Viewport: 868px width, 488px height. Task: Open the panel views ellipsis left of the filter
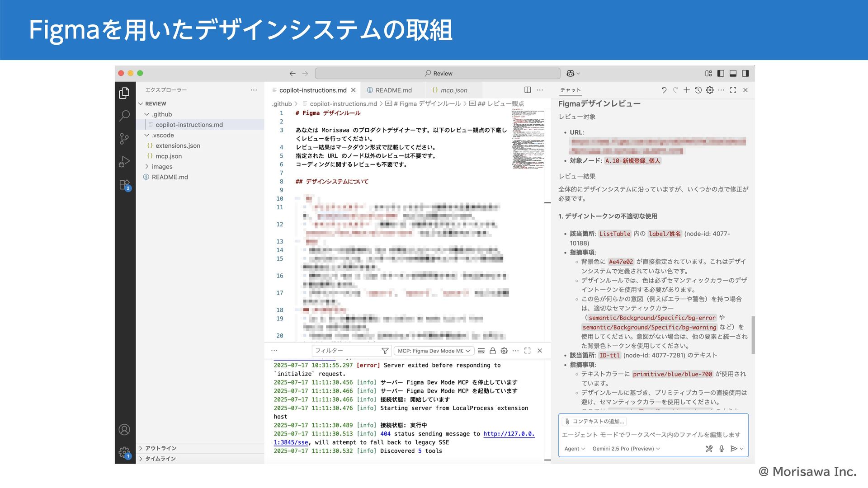pyautogui.click(x=274, y=351)
